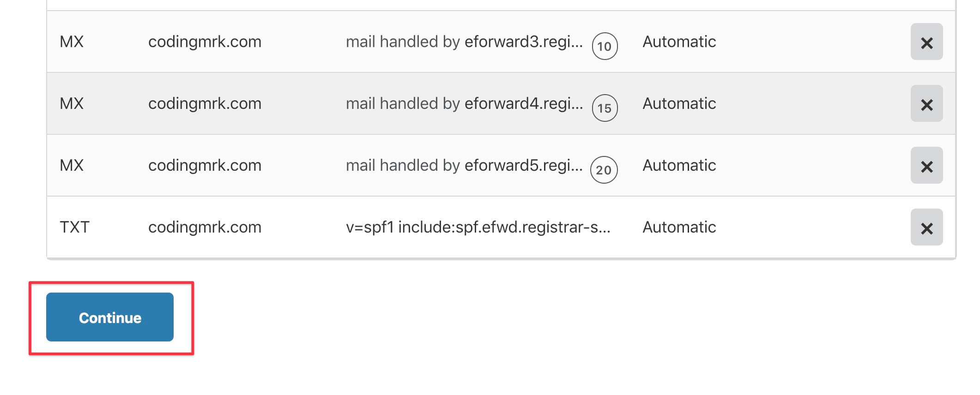Screen dimensions: 980x395
Task: Edit the v=spf1 TXT record content
Action: tap(478, 227)
